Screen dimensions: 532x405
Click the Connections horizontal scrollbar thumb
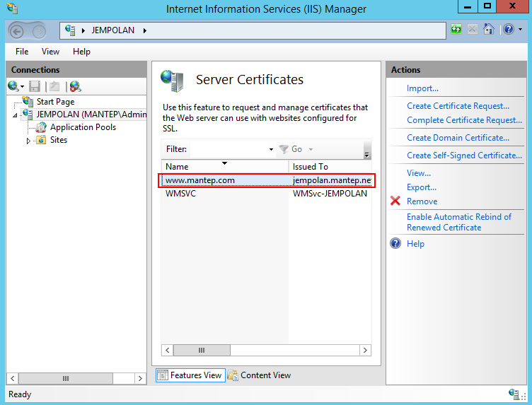coord(66,378)
